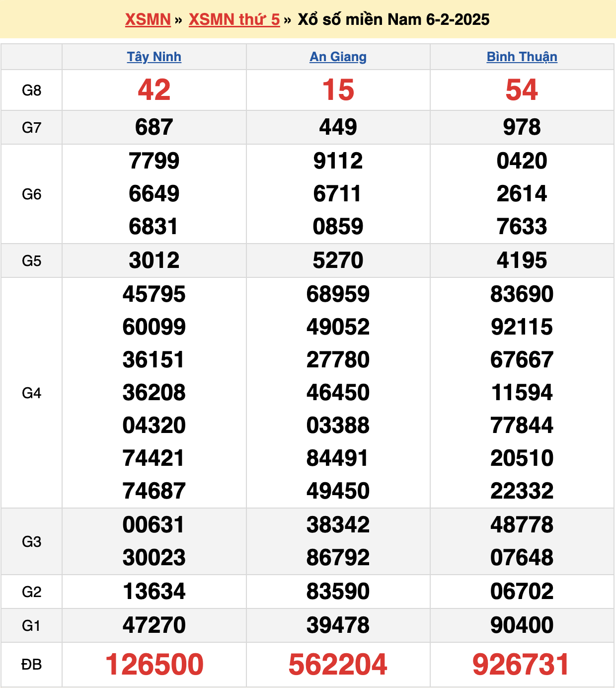The height and width of the screenshot is (688, 616).
Task: Click the page title Xổ số miền Nam 6-2-2025
Action: pyautogui.click(x=393, y=19)
